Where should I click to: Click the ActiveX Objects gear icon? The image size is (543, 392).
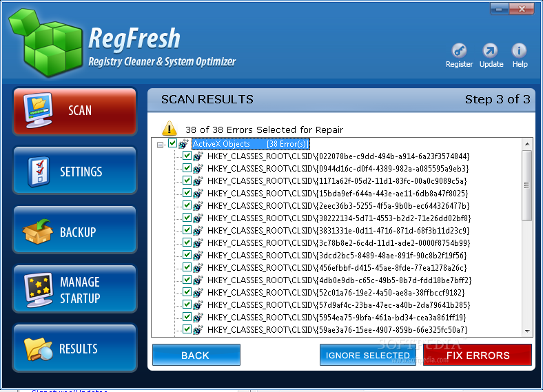click(x=183, y=144)
